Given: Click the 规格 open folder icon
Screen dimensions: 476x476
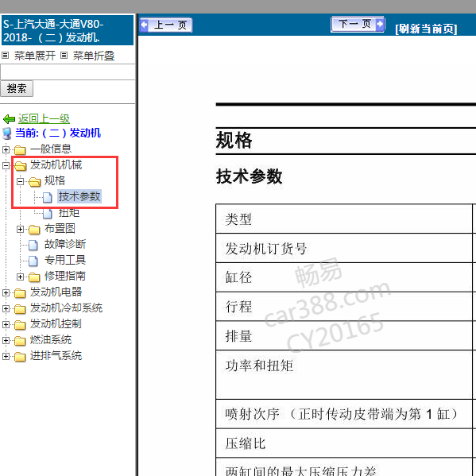Looking at the screenshot, I should (35, 182).
